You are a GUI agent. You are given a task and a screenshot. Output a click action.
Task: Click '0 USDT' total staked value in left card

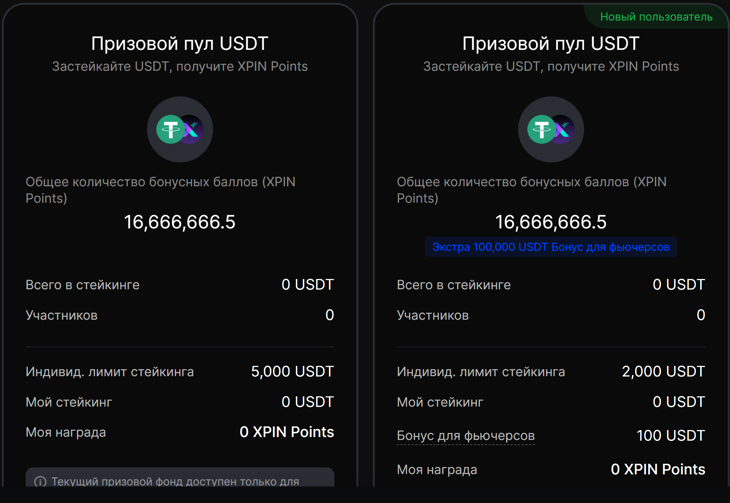[x=308, y=285]
